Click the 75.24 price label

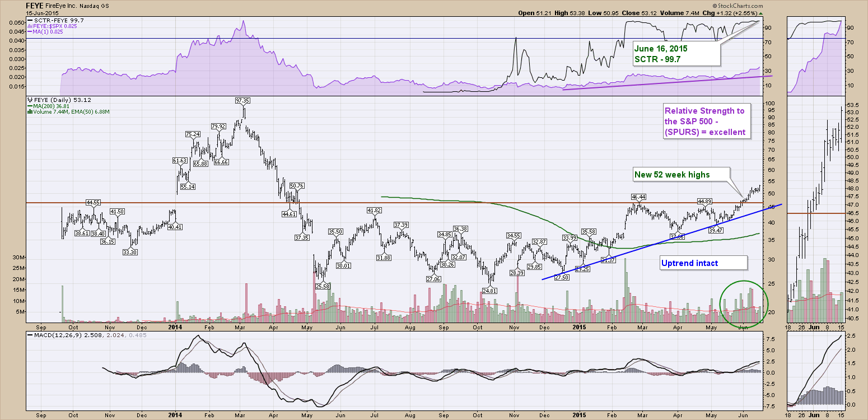[x=193, y=134]
